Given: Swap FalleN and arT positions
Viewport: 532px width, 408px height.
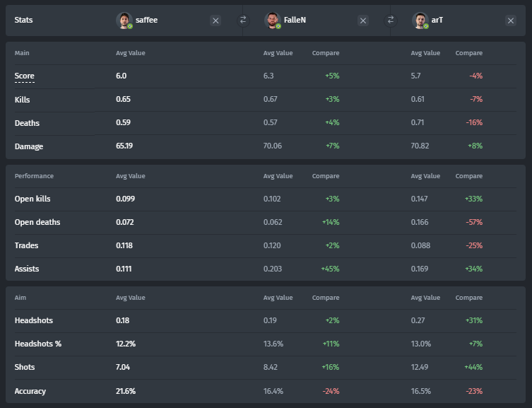Looking at the screenshot, I should (x=391, y=20).
